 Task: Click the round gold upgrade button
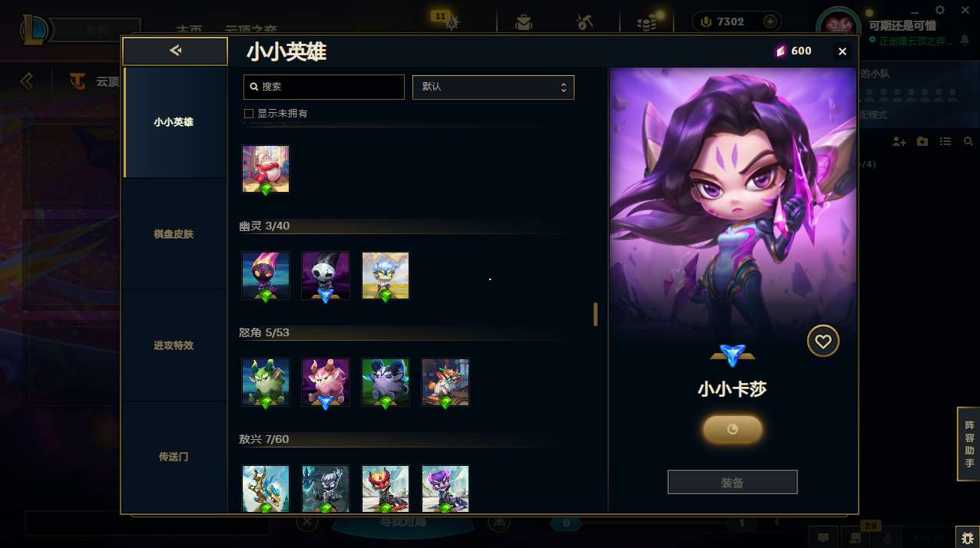(732, 429)
